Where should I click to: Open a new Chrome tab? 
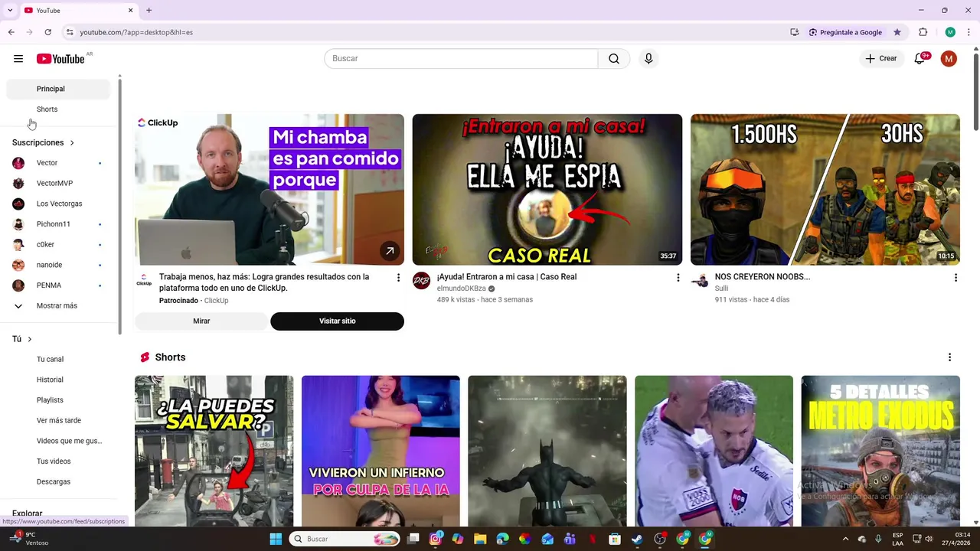point(149,10)
